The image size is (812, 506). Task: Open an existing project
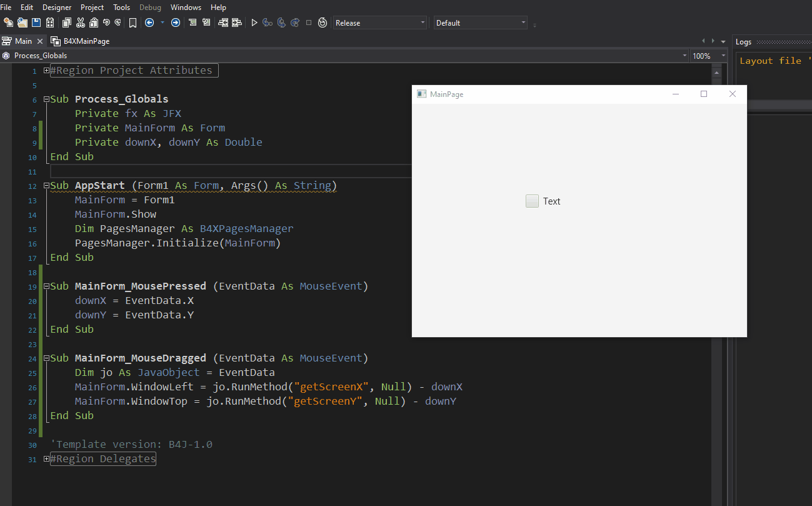tap(21, 23)
